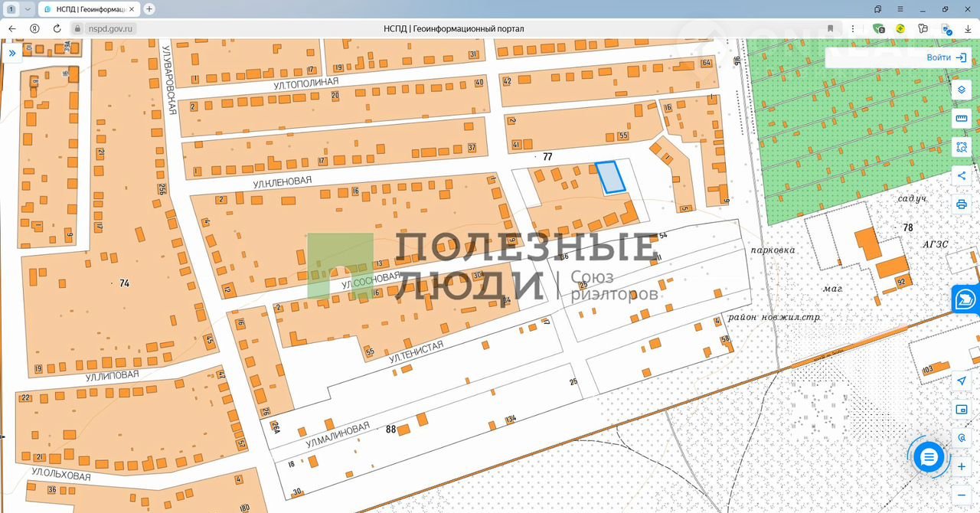The height and width of the screenshot is (513, 980).
Task: Print the map using the printer icon
Action: (x=962, y=204)
